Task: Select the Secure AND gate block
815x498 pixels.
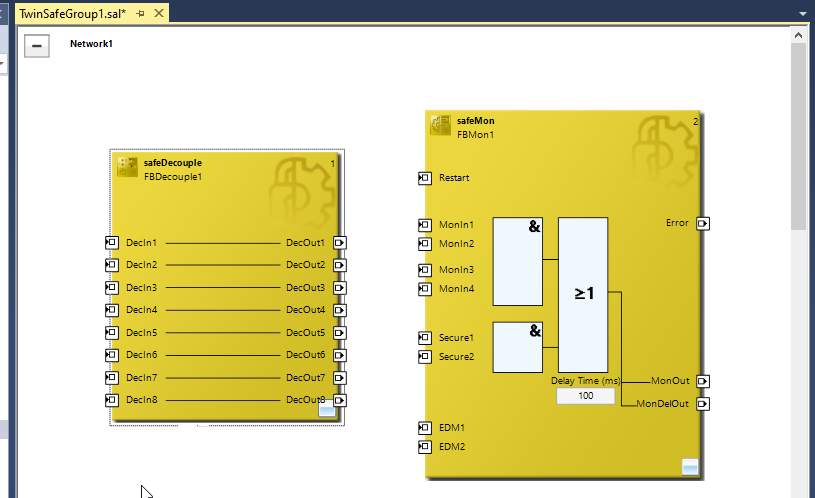Action: pos(518,347)
